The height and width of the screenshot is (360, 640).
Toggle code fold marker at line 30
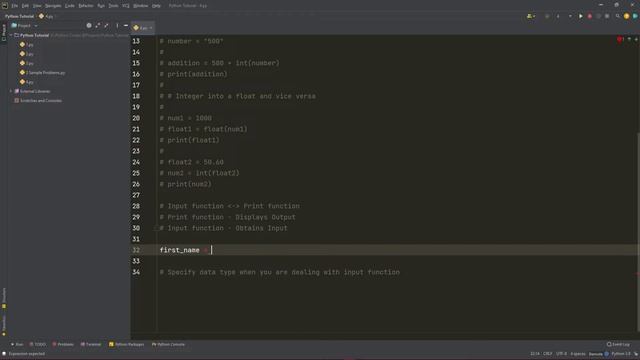(156, 228)
